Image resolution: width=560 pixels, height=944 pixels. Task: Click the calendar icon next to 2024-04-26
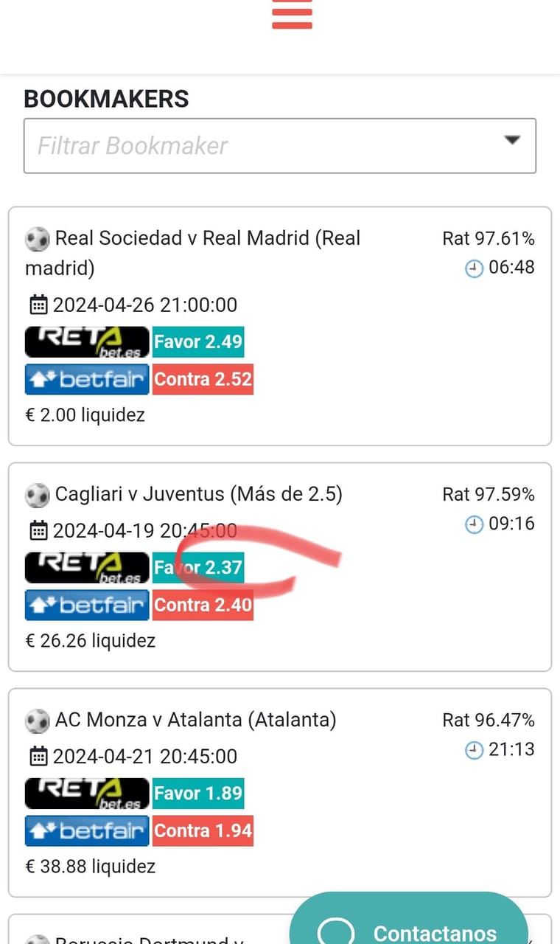38,305
